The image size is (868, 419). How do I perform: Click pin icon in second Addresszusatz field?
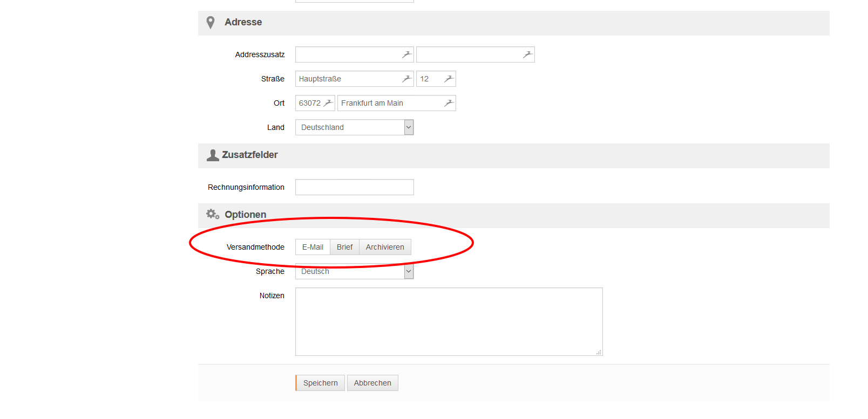(x=528, y=54)
